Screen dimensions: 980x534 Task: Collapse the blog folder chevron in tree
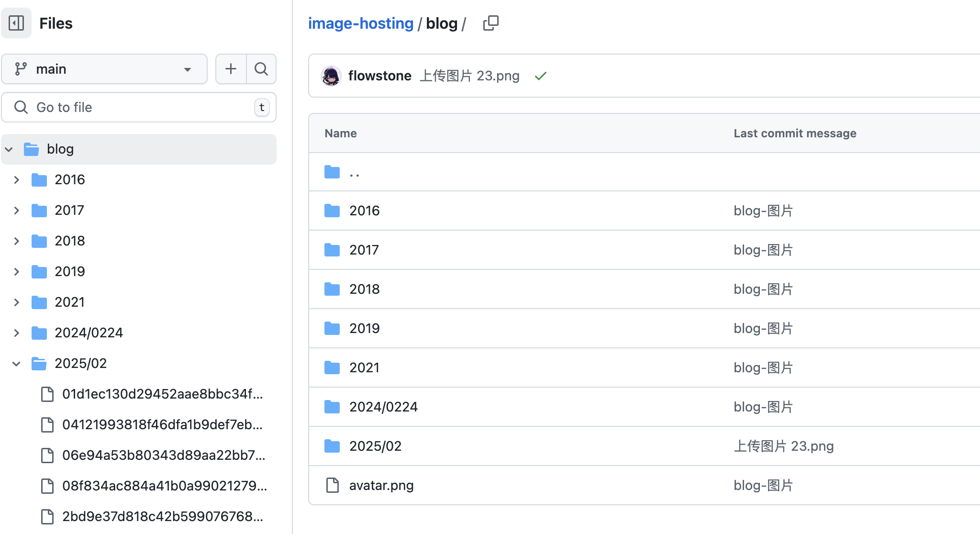click(x=9, y=149)
